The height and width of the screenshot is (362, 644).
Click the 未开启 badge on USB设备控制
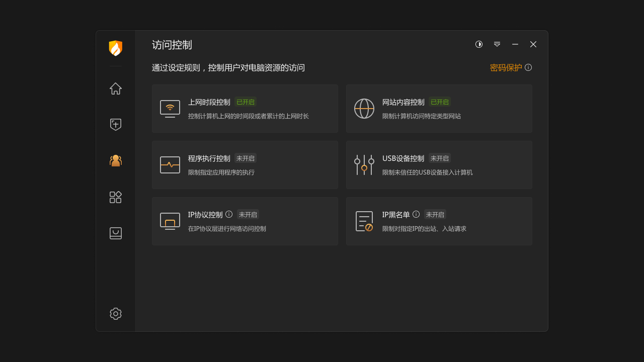(x=440, y=158)
